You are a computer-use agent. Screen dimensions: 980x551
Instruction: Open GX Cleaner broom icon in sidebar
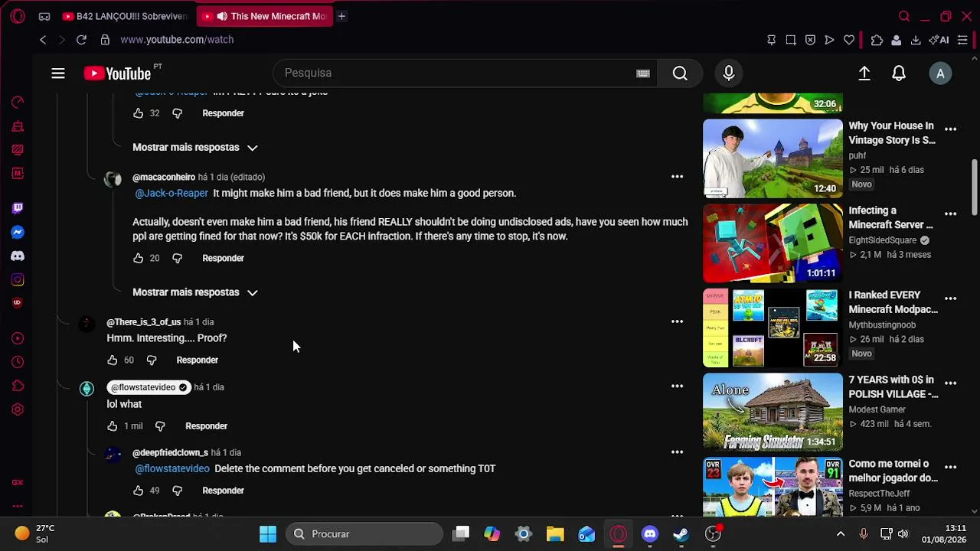click(x=18, y=126)
